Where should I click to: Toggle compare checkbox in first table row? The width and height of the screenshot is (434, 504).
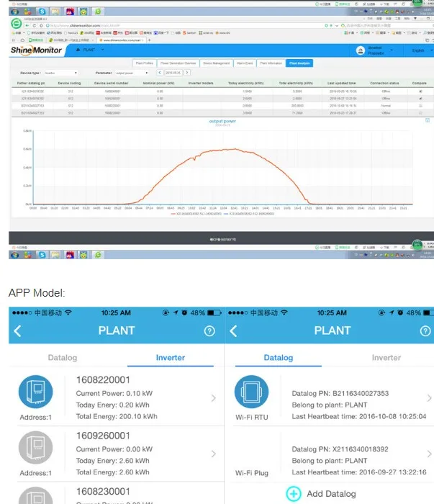(x=421, y=91)
